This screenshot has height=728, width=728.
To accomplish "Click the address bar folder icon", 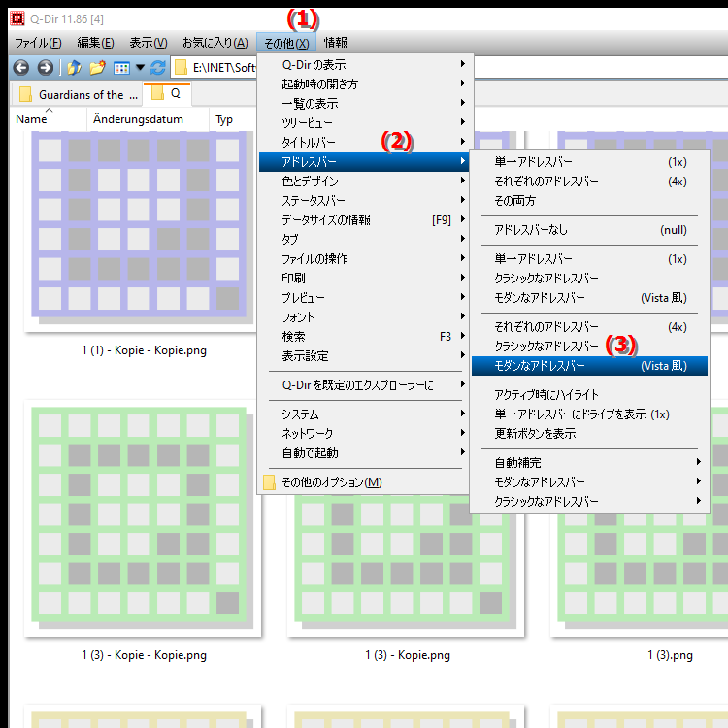I will pyautogui.click(x=181, y=68).
